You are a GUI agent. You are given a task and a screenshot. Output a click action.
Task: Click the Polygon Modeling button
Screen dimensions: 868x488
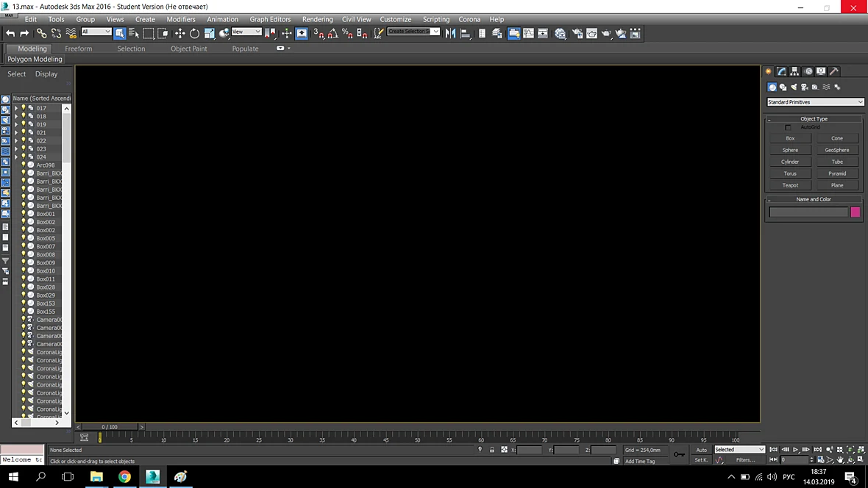35,60
